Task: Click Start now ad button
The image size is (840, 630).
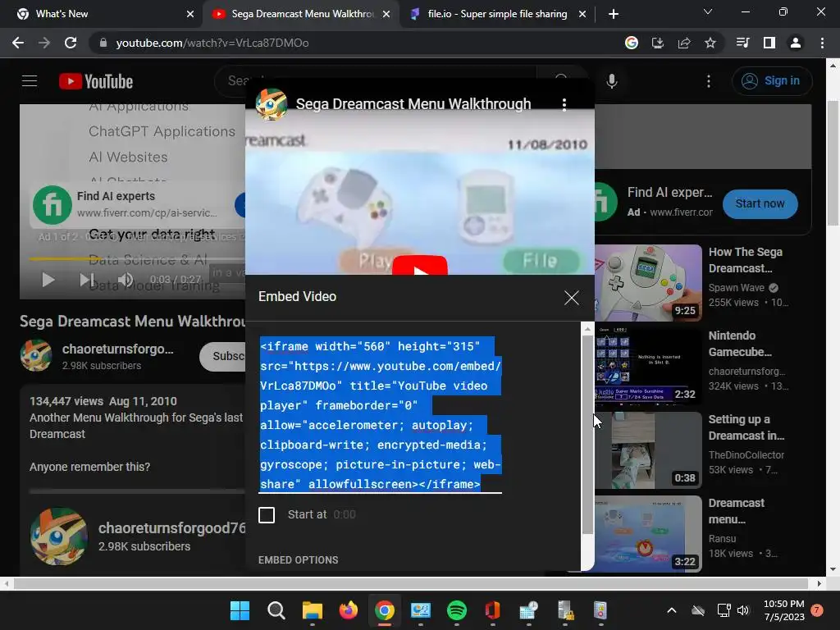Action: click(x=760, y=203)
